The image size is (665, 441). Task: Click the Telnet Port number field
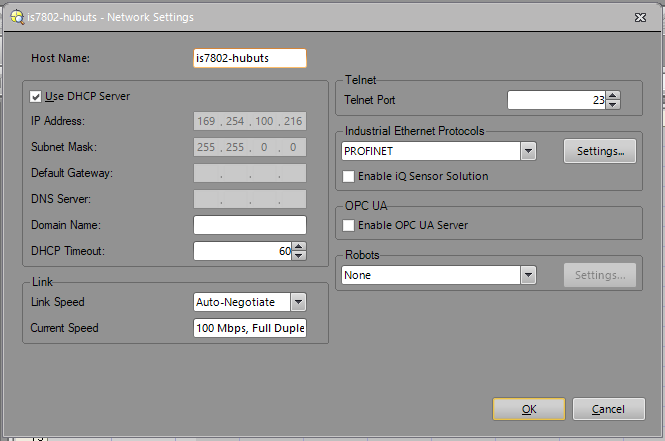[556, 100]
